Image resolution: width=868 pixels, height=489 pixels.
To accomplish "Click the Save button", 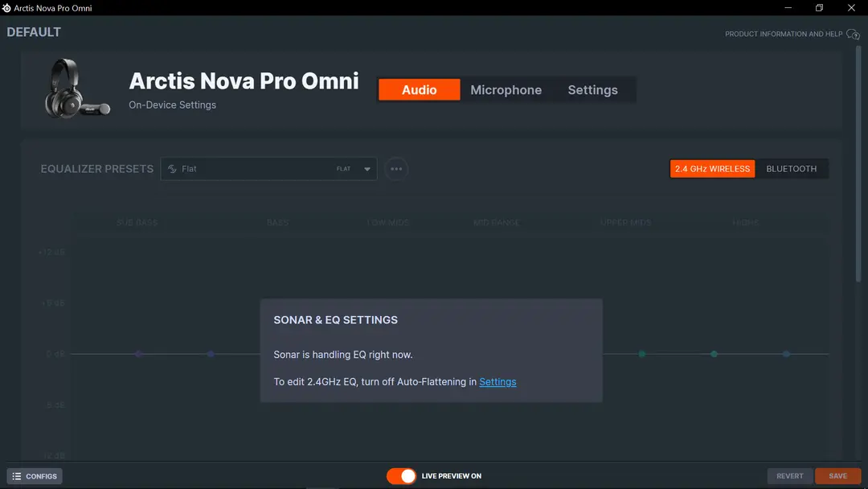I will point(837,476).
